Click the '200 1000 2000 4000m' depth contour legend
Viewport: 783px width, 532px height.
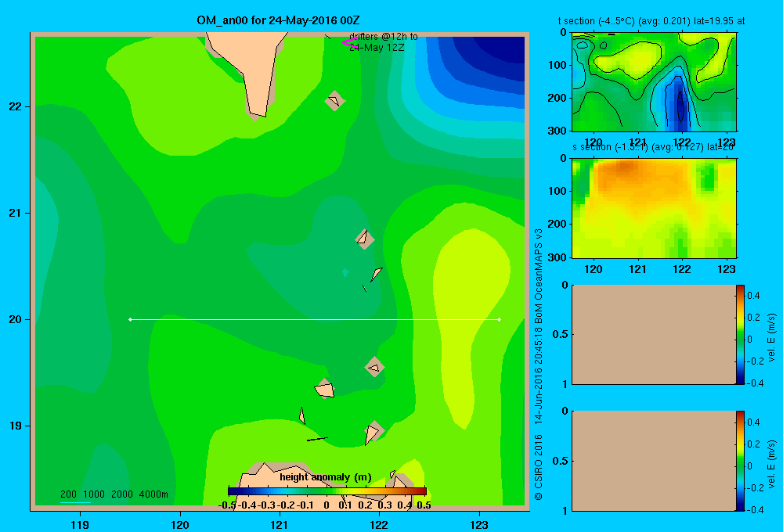tap(114, 494)
